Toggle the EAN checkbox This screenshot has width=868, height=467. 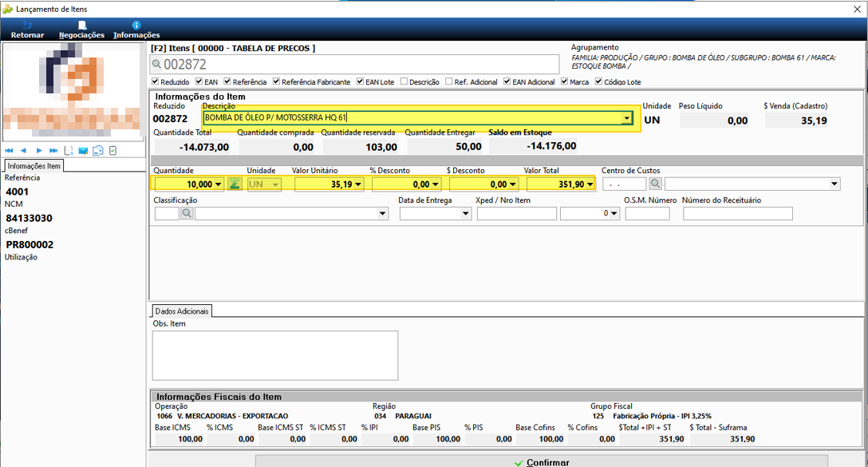coord(199,81)
